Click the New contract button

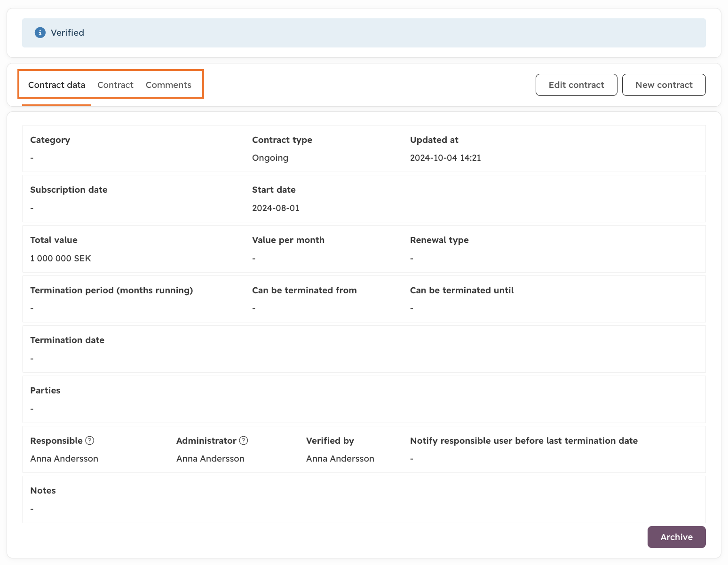click(x=664, y=85)
